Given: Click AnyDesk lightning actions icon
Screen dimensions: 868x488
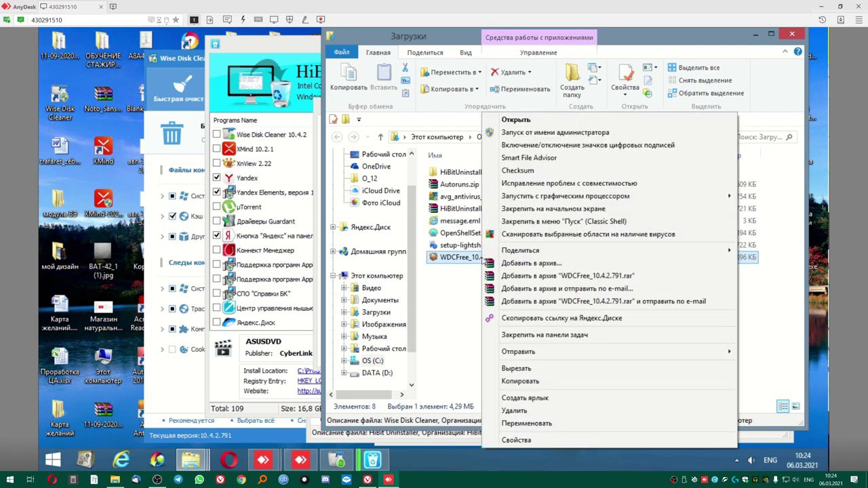Looking at the screenshot, I should (243, 20).
